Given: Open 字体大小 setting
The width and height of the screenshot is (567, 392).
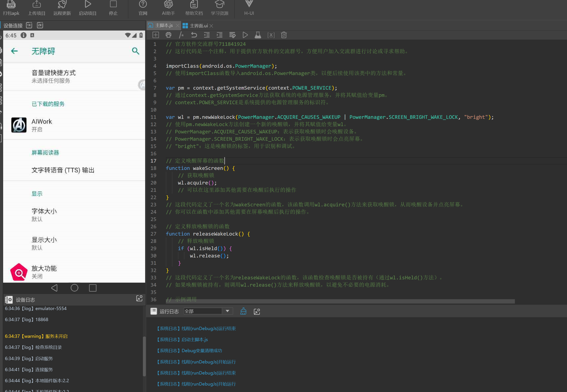Looking at the screenshot, I should click(74, 215).
